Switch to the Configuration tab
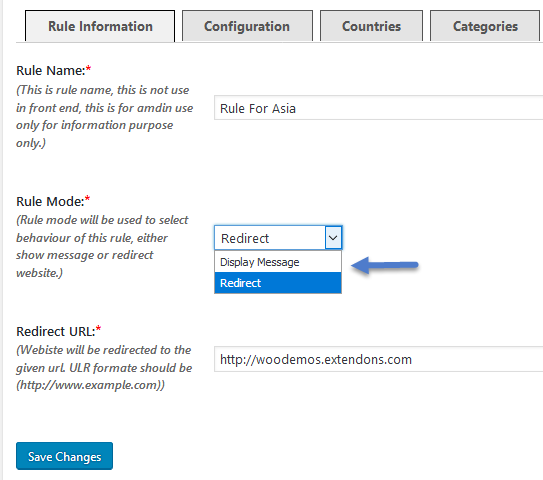 [247, 26]
